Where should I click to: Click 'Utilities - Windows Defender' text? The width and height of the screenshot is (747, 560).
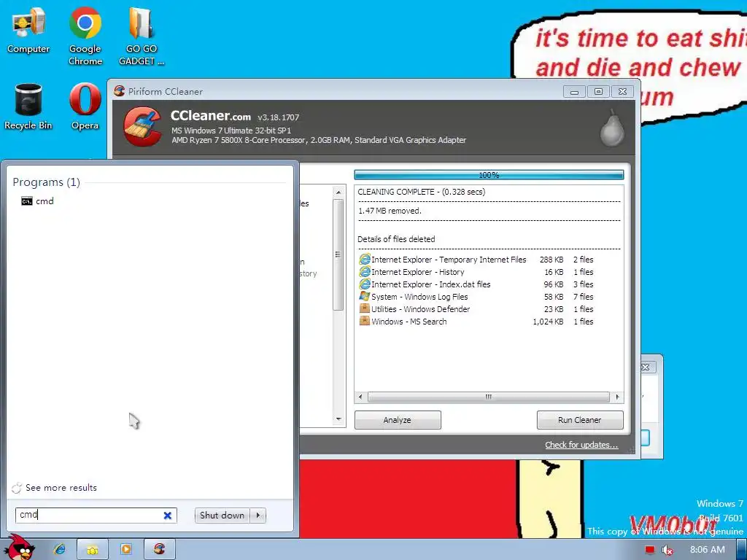pyautogui.click(x=421, y=309)
